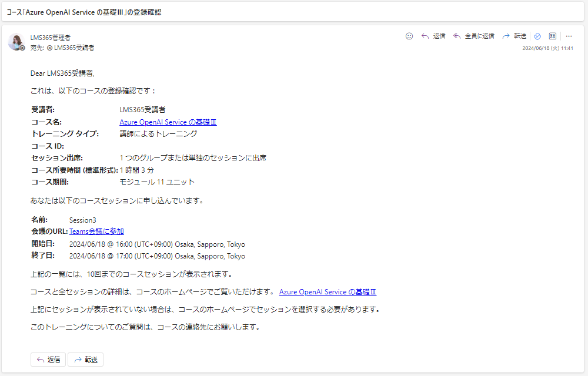
Task: Click the greeting Dear LMS365受講者
Action: coord(62,73)
